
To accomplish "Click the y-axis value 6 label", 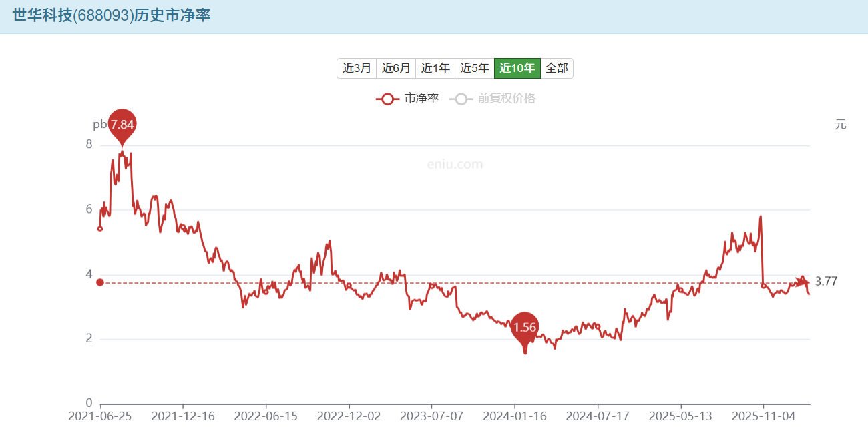I will point(89,209).
